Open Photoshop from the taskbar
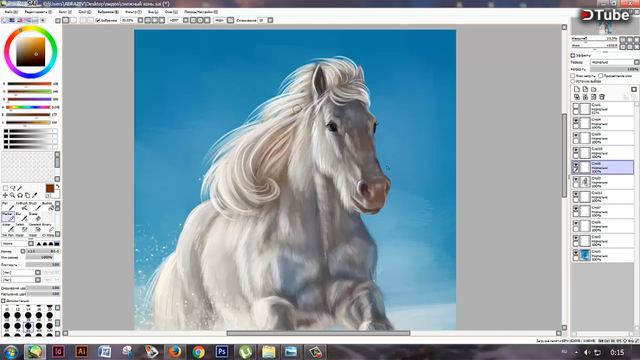The height and width of the screenshot is (360, 640). pyautogui.click(x=222, y=351)
